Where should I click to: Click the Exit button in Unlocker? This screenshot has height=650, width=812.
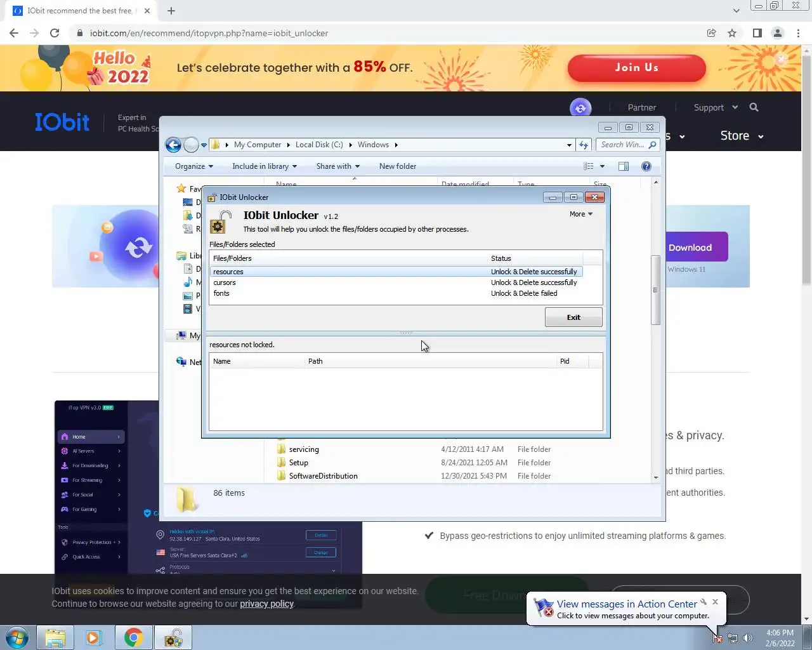(573, 317)
